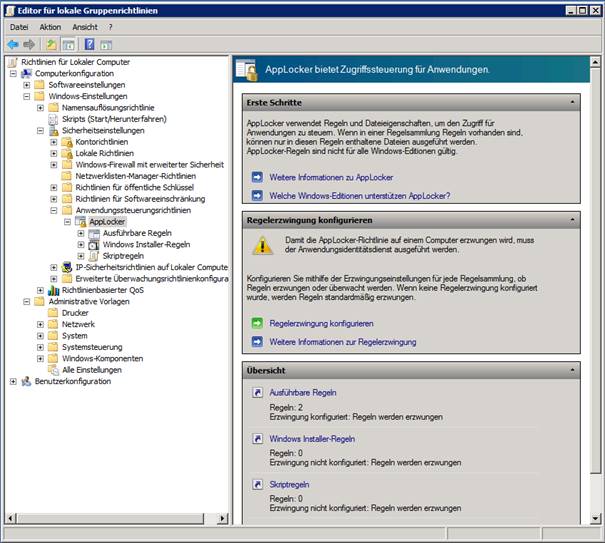Image resolution: width=605 pixels, height=543 pixels.
Task: Open the Datei menu
Action: click(19, 27)
